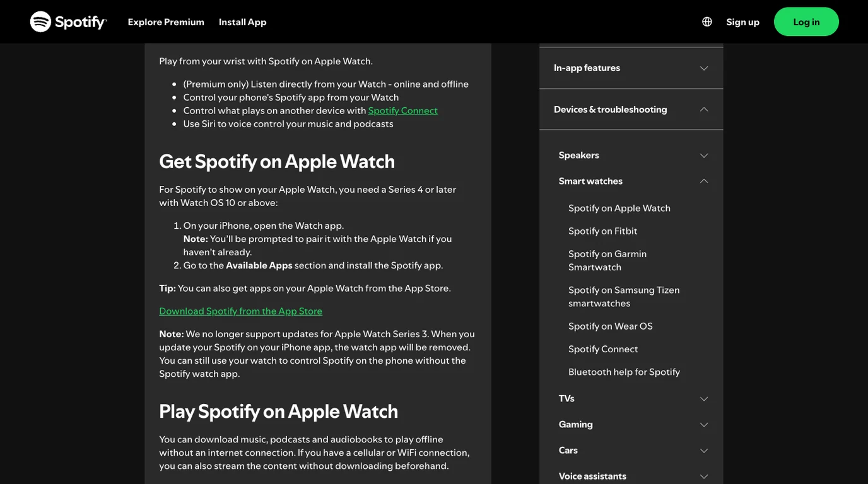This screenshot has height=484, width=868.
Task: Click the Spotify logo
Action: click(x=68, y=21)
